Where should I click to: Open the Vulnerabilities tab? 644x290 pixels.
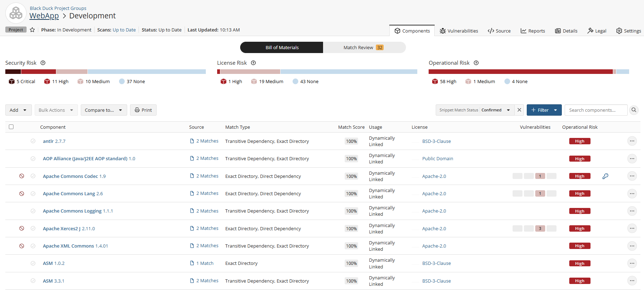(459, 31)
